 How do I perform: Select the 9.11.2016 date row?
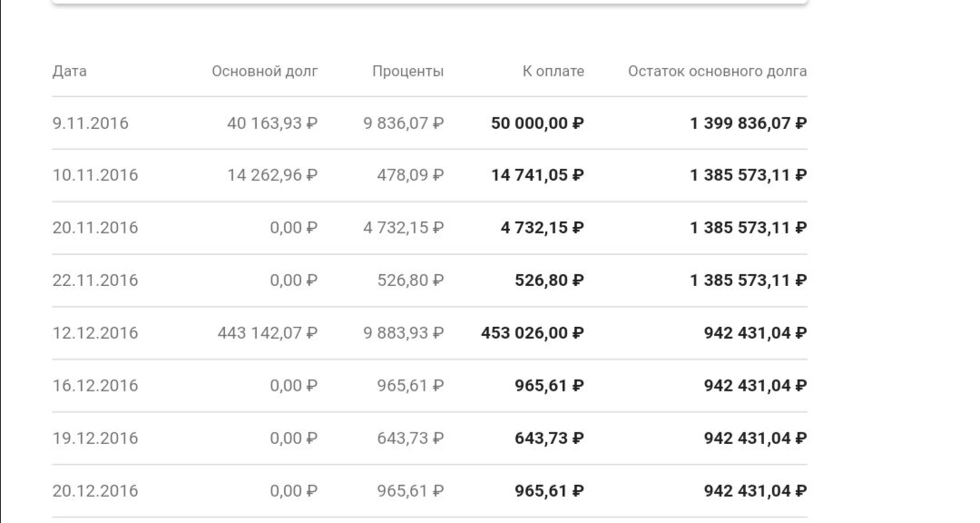point(91,123)
